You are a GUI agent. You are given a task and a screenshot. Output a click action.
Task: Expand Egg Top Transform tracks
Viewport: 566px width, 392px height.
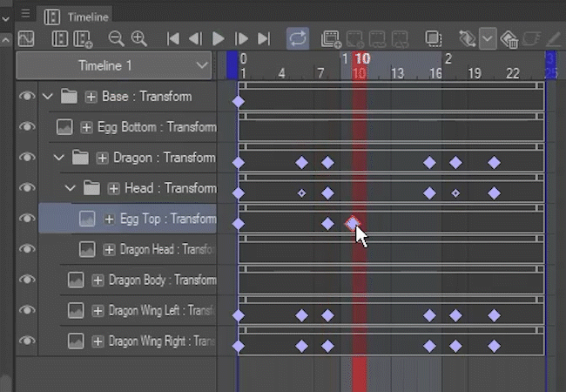click(109, 219)
